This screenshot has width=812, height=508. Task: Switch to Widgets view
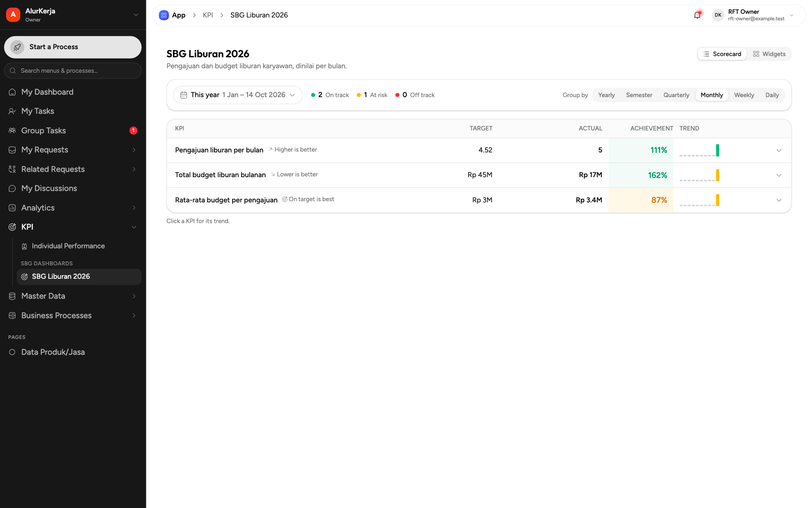769,54
